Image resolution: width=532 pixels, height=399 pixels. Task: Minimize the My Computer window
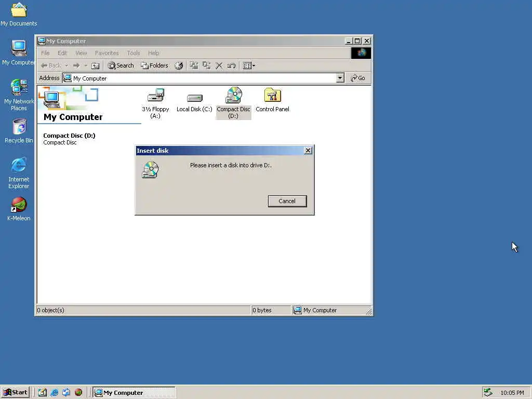click(x=349, y=41)
